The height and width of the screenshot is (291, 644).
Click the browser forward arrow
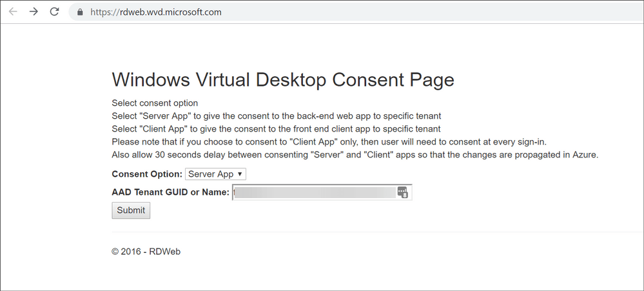34,12
